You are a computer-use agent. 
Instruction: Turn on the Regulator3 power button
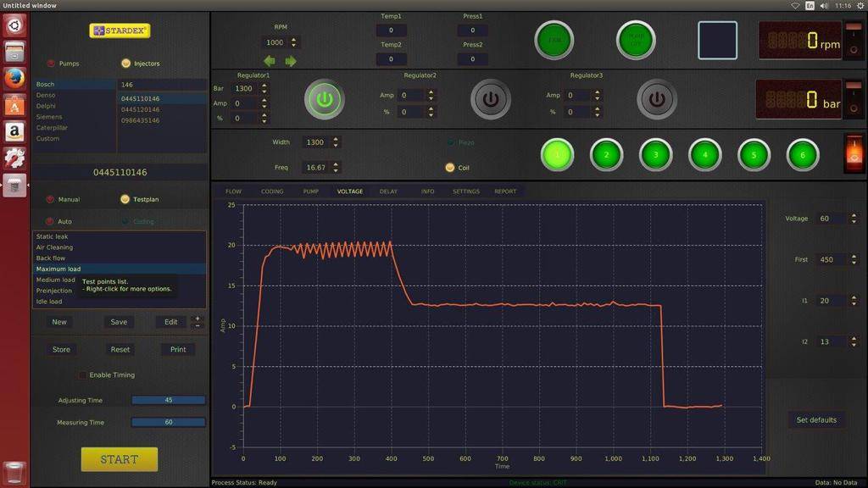(x=657, y=100)
